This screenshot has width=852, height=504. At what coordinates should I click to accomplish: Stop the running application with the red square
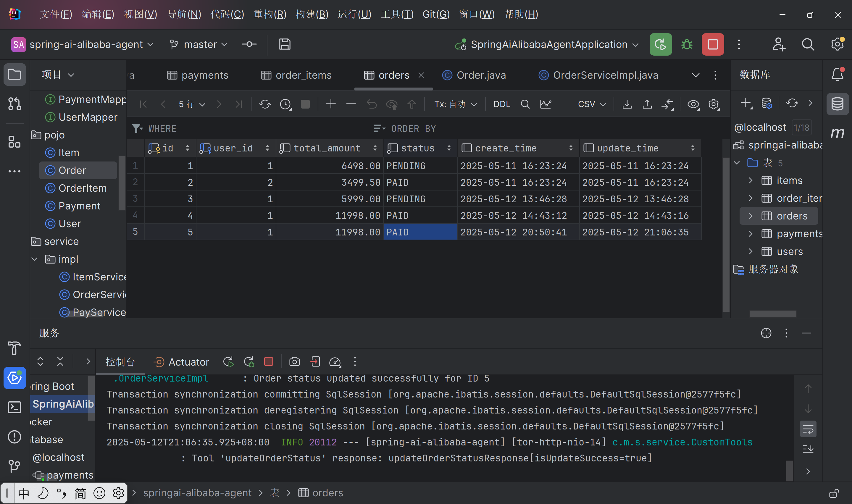(712, 44)
